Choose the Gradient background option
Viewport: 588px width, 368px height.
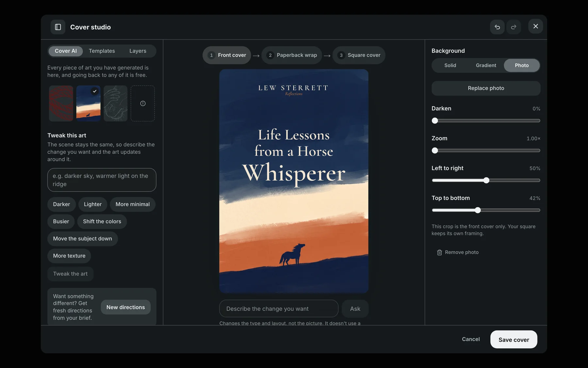(486, 65)
